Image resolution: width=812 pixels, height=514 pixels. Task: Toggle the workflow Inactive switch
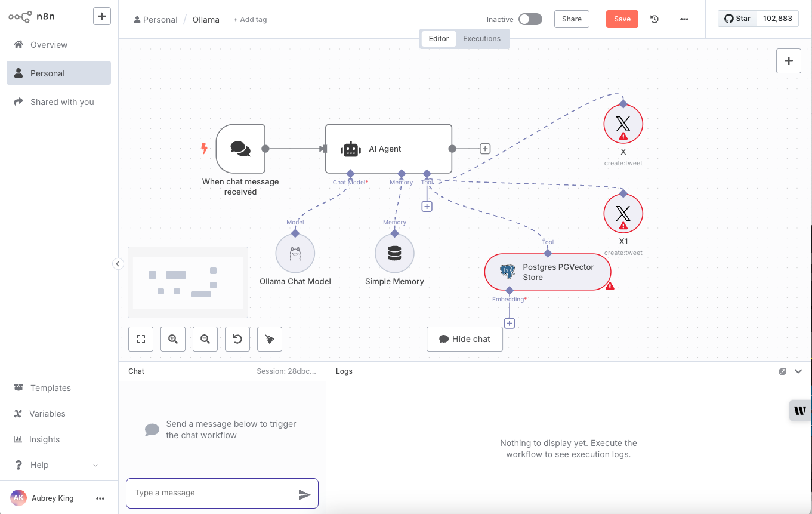[x=530, y=19]
